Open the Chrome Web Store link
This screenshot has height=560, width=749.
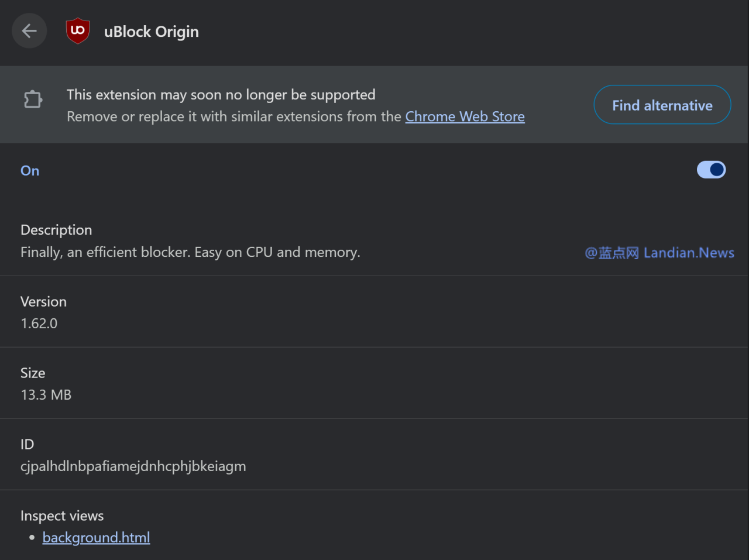[465, 116]
